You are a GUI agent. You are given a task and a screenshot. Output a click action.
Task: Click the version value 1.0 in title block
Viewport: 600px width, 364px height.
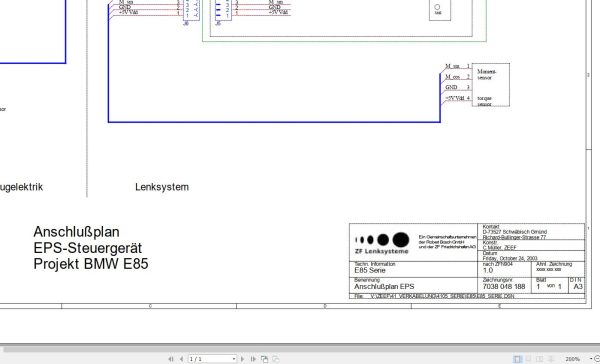pyautogui.click(x=488, y=270)
